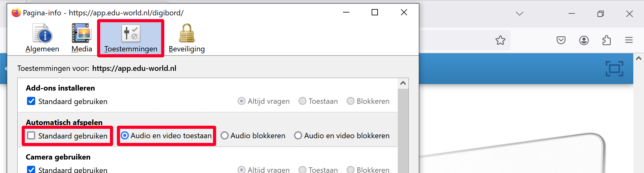Uncheck Standaard gebruiken for Camera gebruiken
This screenshot has height=173, width=644.
tap(31, 170)
